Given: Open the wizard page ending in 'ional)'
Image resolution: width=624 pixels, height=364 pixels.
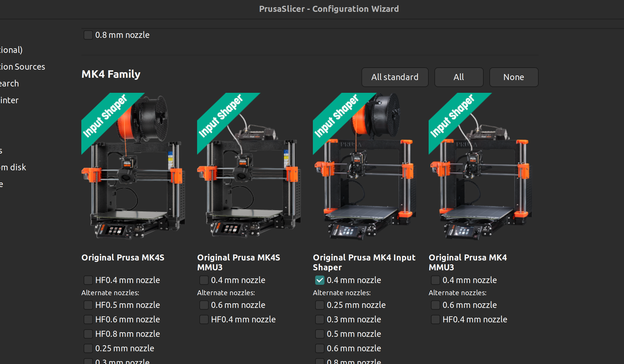Looking at the screenshot, I should (x=11, y=50).
